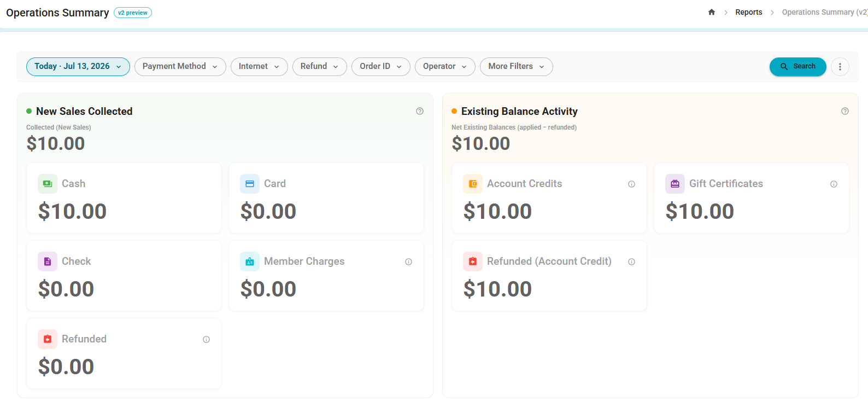868x407 pixels.
Task: Click the home icon in breadcrumb
Action: click(712, 12)
